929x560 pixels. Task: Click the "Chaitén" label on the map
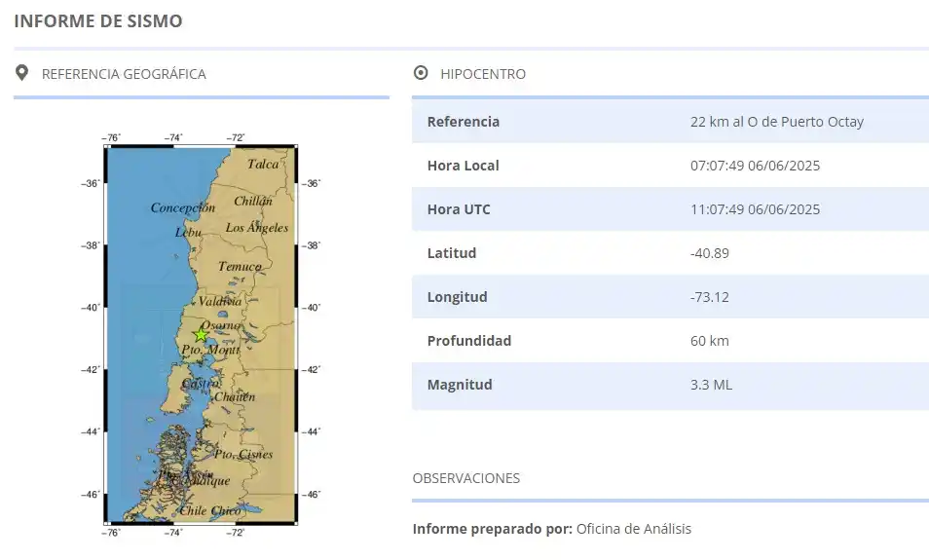[235, 397]
